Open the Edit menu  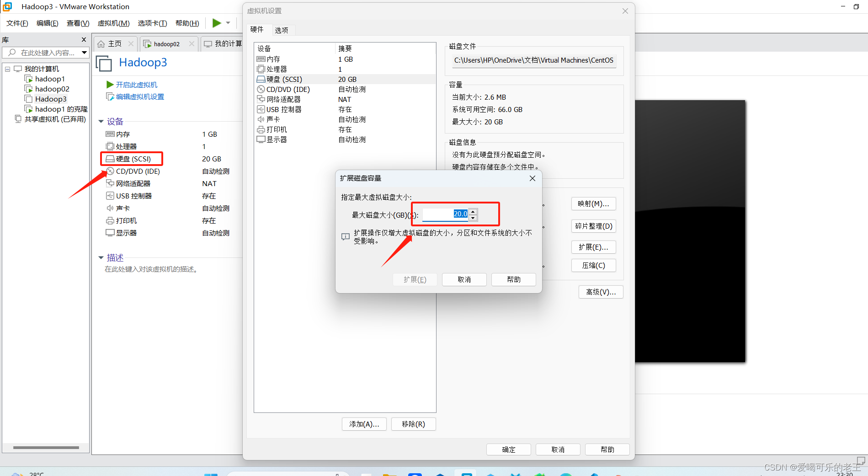pyautogui.click(x=47, y=23)
